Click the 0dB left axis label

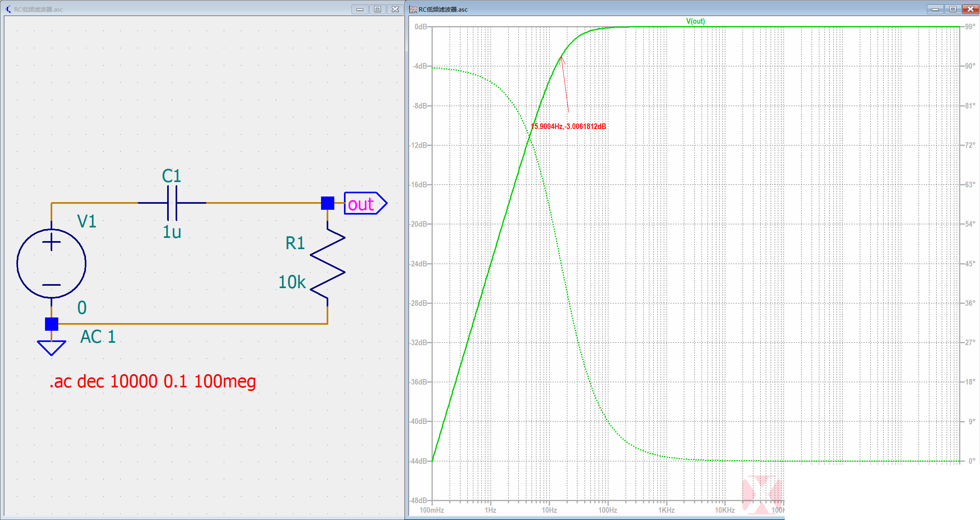[x=421, y=27]
